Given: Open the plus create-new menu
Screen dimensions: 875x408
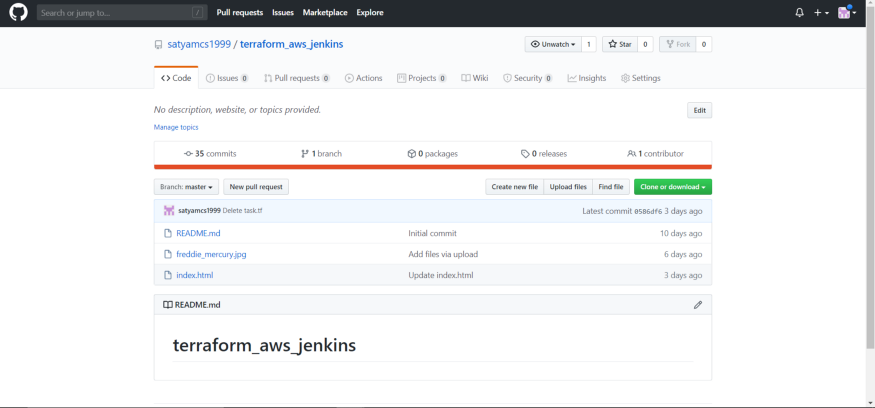Looking at the screenshot, I should click(821, 12).
